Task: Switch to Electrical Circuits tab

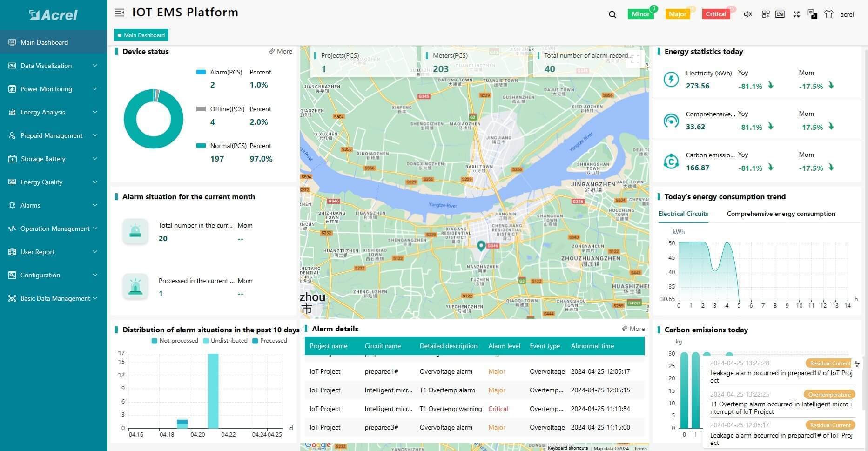Action: pos(683,214)
